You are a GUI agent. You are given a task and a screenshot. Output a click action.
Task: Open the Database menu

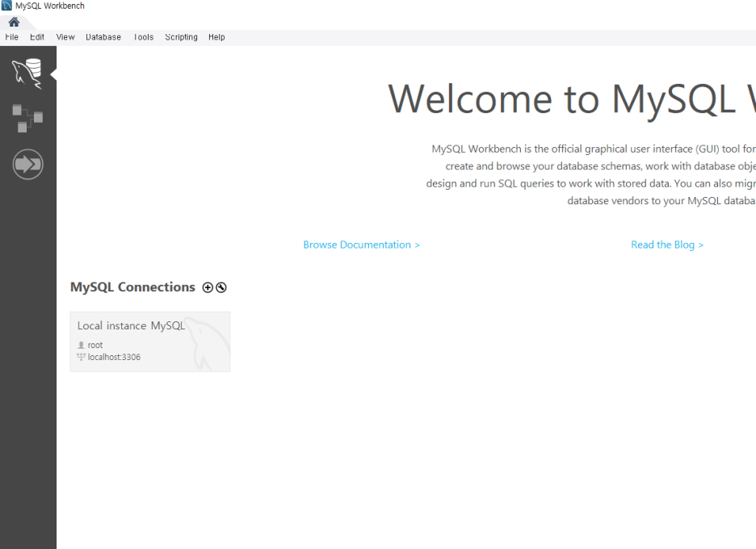click(103, 37)
